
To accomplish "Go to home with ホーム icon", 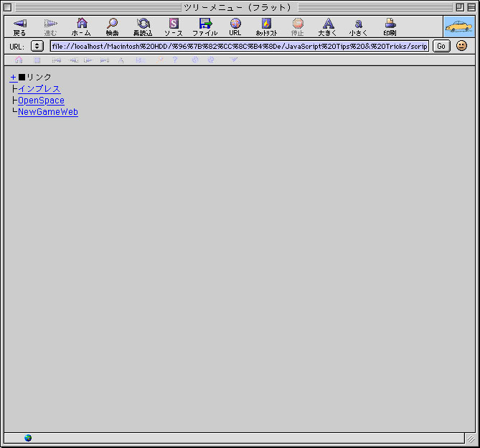I will [x=82, y=23].
